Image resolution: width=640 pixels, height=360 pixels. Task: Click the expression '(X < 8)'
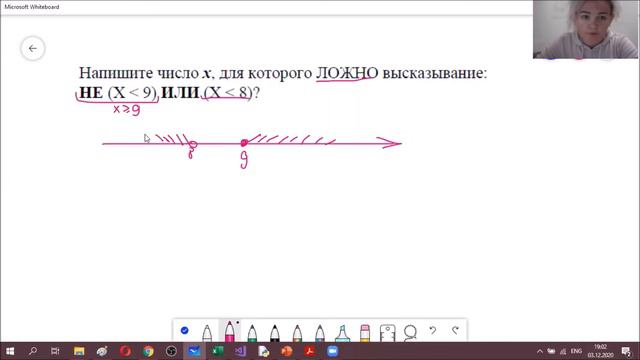[228, 93]
